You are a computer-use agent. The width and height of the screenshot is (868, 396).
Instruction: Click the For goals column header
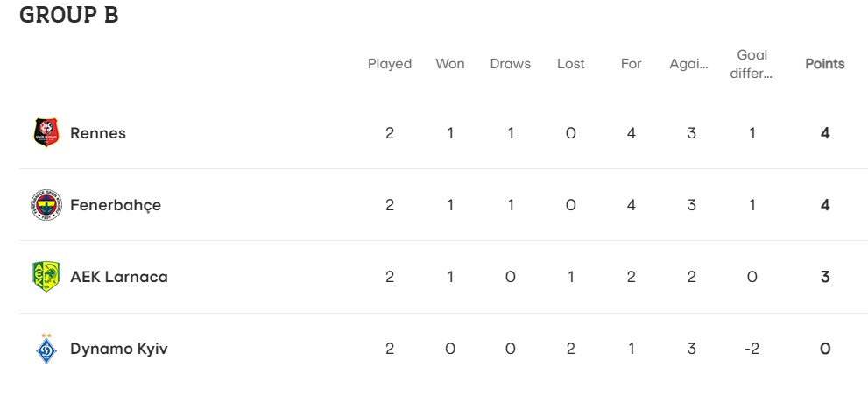[x=631, y=64]
